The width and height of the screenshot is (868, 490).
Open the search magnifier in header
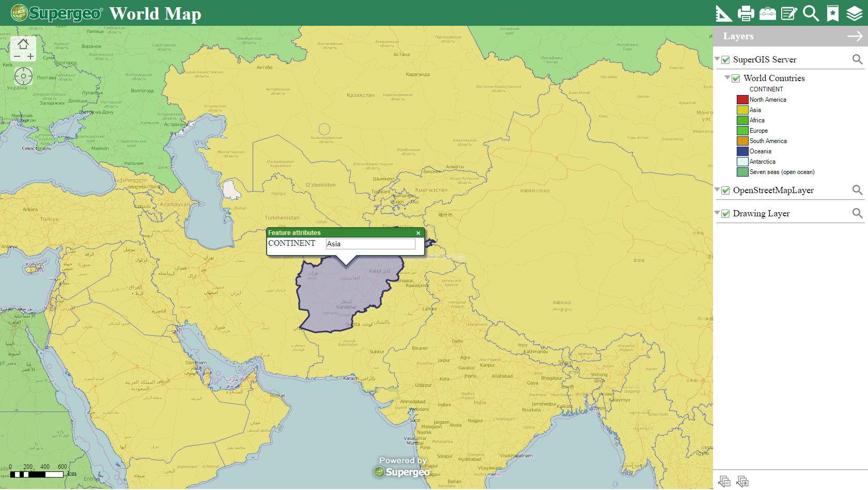pos(811,13)
